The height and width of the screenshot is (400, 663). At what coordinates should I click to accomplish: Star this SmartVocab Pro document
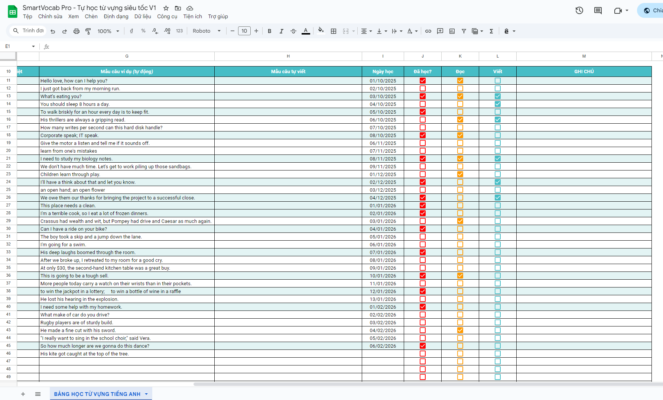(166, 7)
